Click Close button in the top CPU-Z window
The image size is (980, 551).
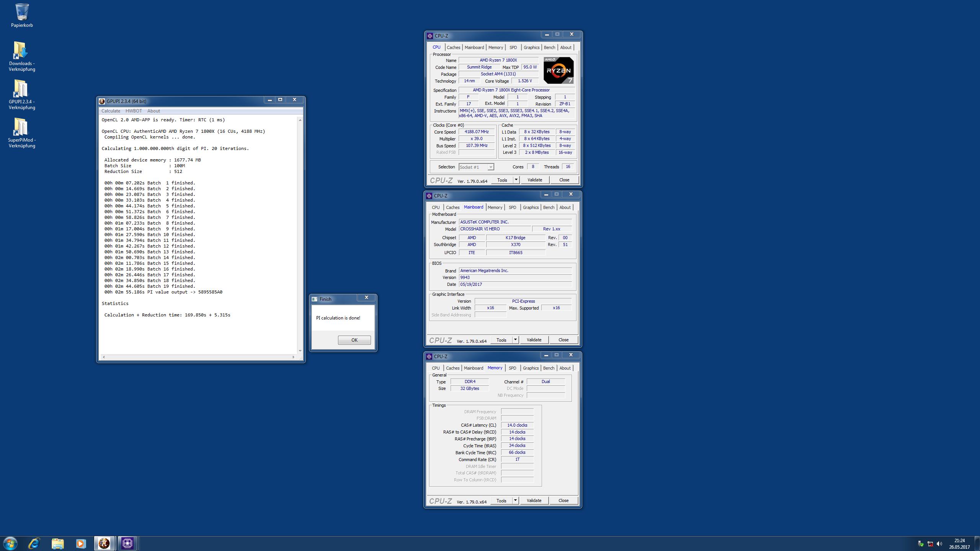tap(564, 180)
